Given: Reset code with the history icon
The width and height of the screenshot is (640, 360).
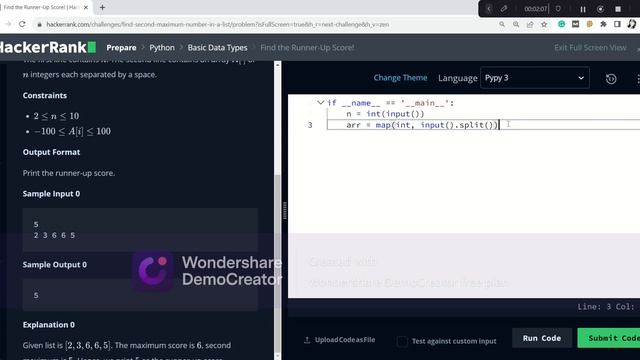Looking at the screenshot, I should 611,79.
